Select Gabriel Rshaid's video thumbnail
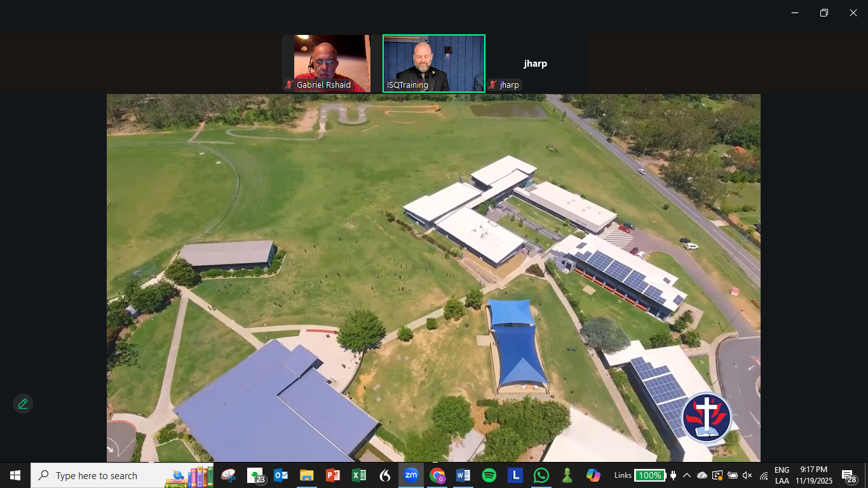Viewport: 868px width, 488px height. [326, 64]
